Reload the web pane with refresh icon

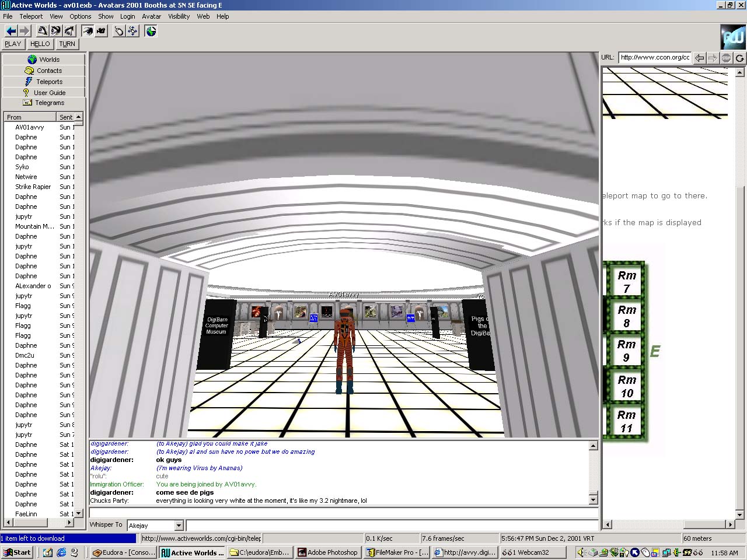point(739,58)
